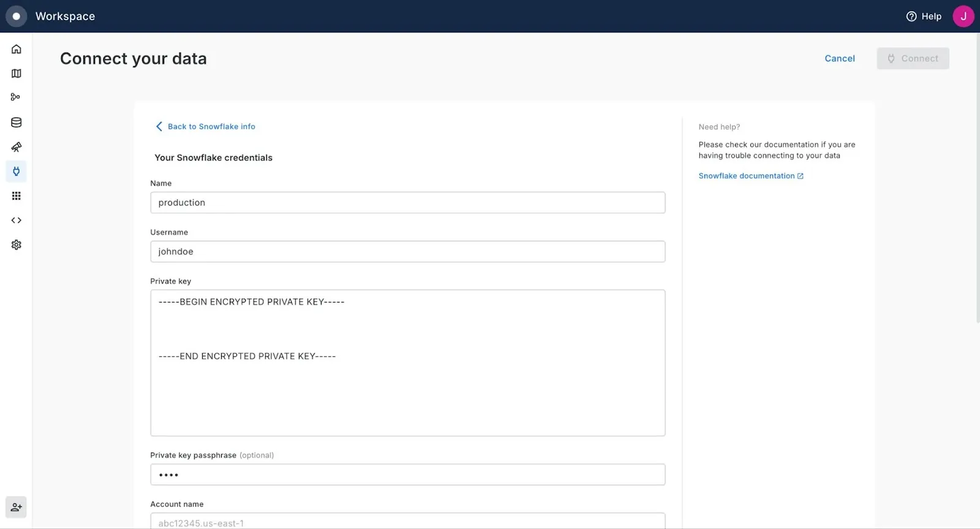Click the Private key passphrase field
Screen dimensions: 980x529
click(407, 475)
